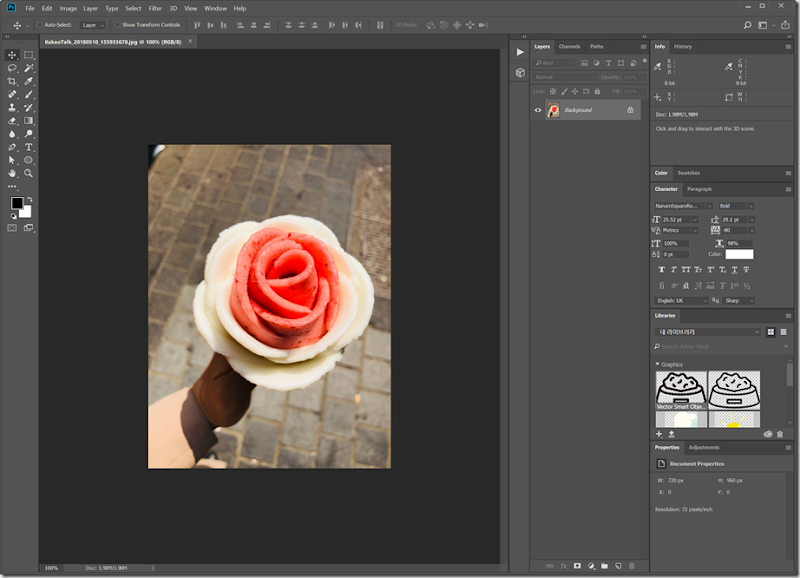Click the Character text color swatch
This screenshot has height=578, width=800.
[x=739, y=254]
